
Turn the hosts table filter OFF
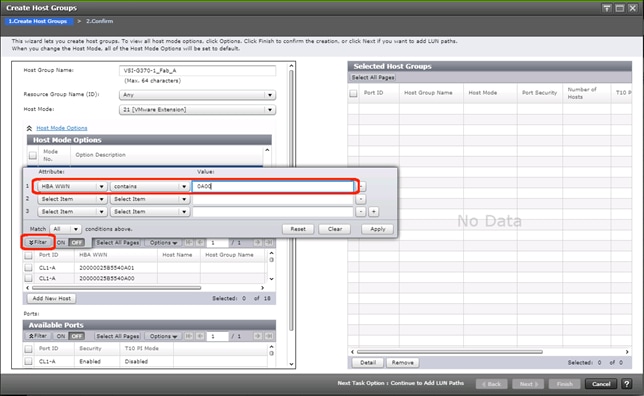point(76,243)
